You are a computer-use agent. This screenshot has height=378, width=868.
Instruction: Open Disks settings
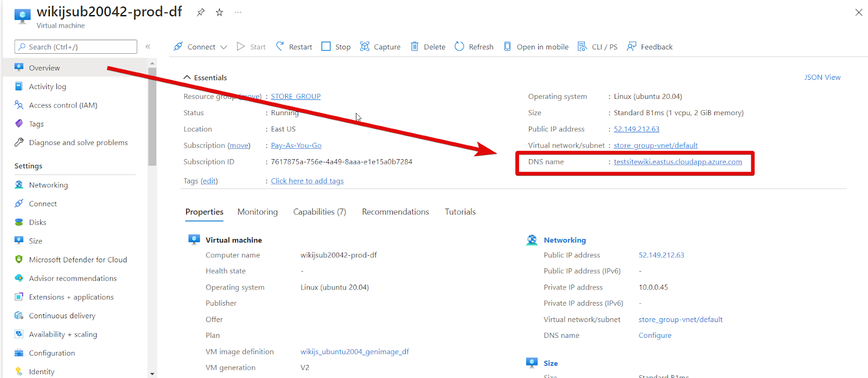tap(37, 222)
